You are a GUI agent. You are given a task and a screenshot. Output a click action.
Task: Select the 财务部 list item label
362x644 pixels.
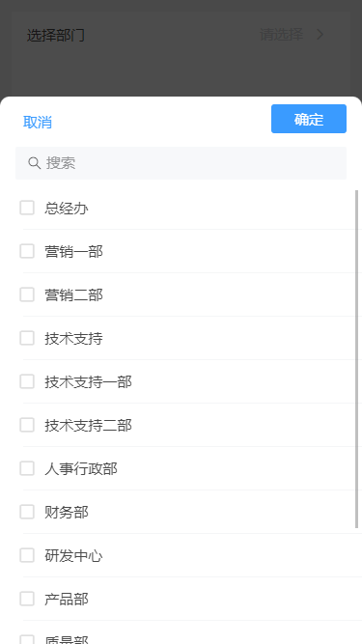pos(67,512)
